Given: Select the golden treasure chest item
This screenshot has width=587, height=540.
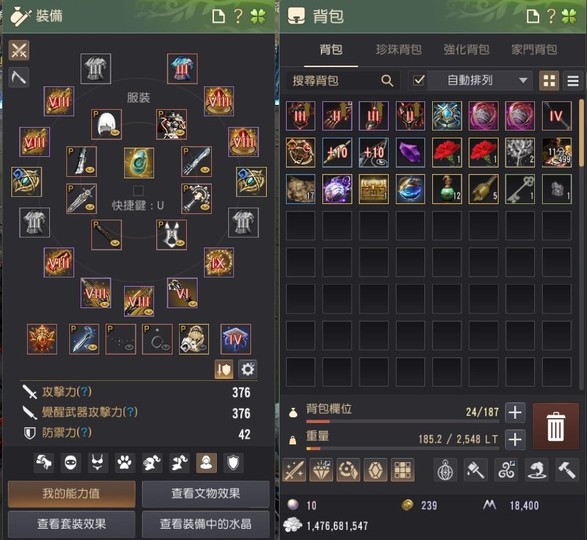Looking at the screenshot, I should 374,189.
